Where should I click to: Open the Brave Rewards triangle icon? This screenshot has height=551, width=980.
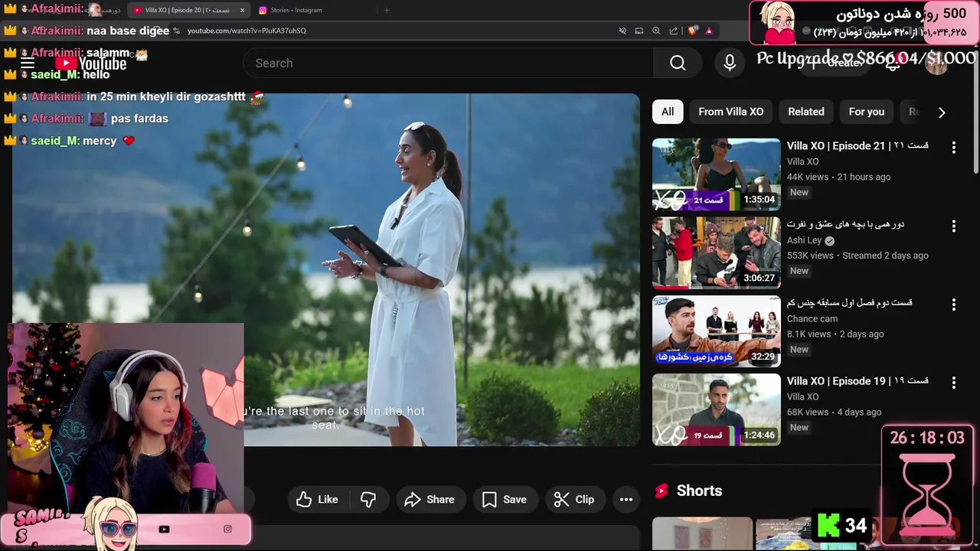point(709,31)
